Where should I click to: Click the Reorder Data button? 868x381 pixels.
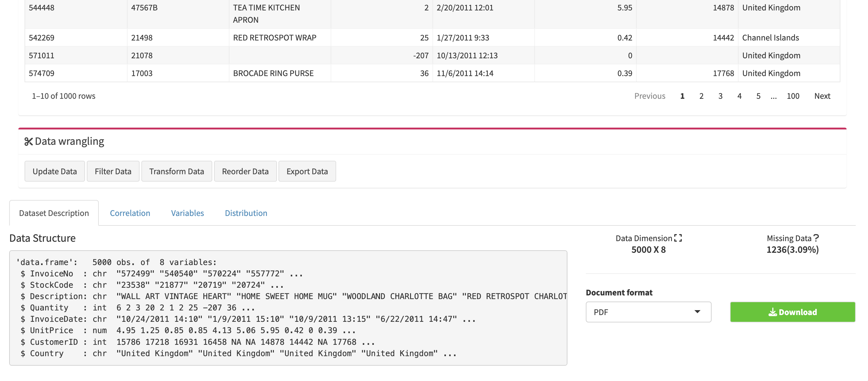(x=245, y=171)
